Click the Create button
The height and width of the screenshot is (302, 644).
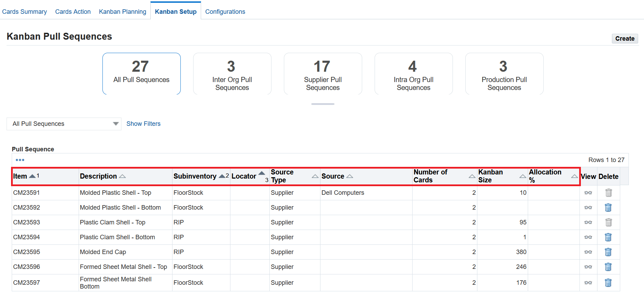pyautogui.click(x=625, y=39)
